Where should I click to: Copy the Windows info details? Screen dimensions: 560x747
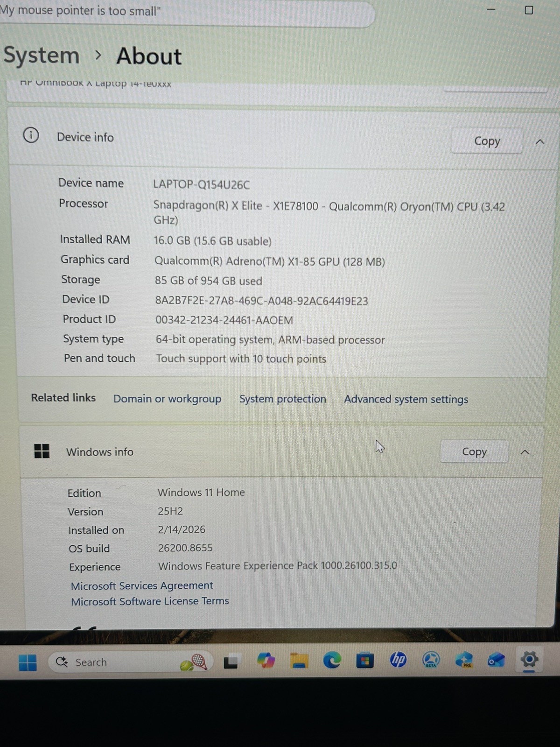(474, 451)
